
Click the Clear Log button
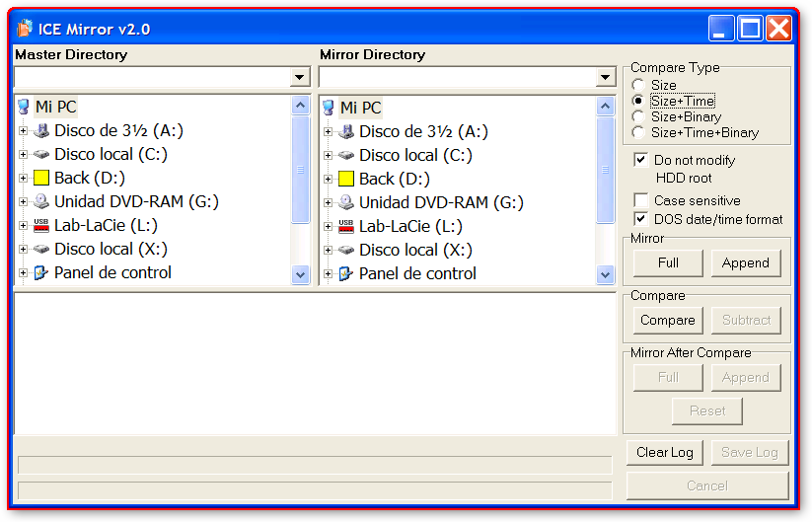click(664, 452)
